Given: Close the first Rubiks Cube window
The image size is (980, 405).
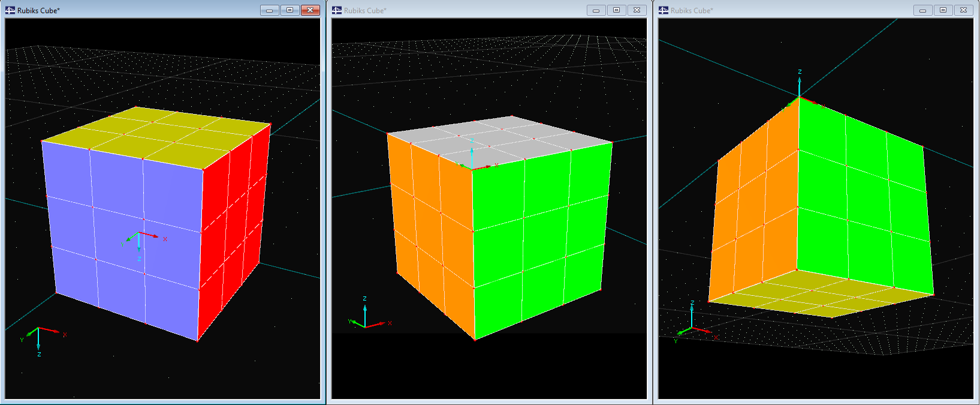Looking at the screenshot, I should tap(310, 10).
